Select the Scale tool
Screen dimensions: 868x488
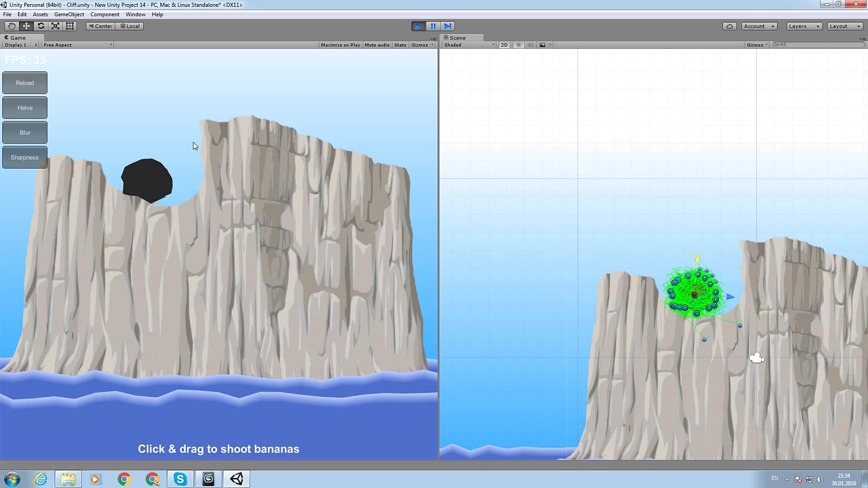coord(56,26)
